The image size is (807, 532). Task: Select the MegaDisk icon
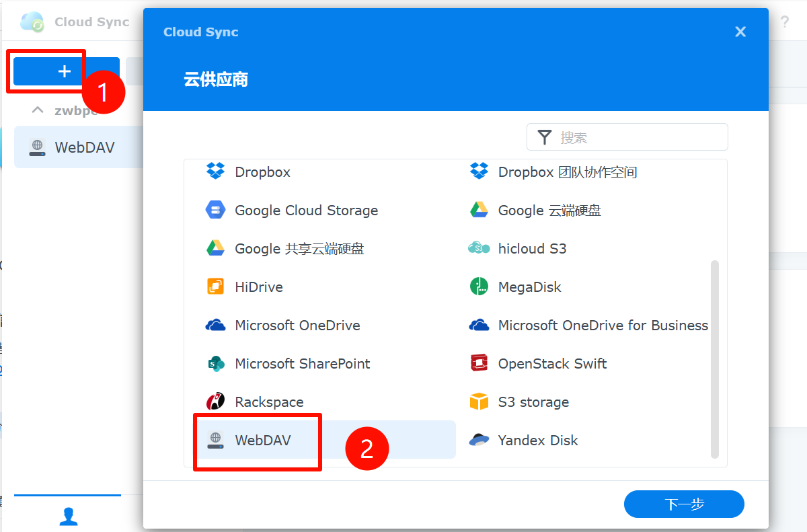click(x=479, y=287)
